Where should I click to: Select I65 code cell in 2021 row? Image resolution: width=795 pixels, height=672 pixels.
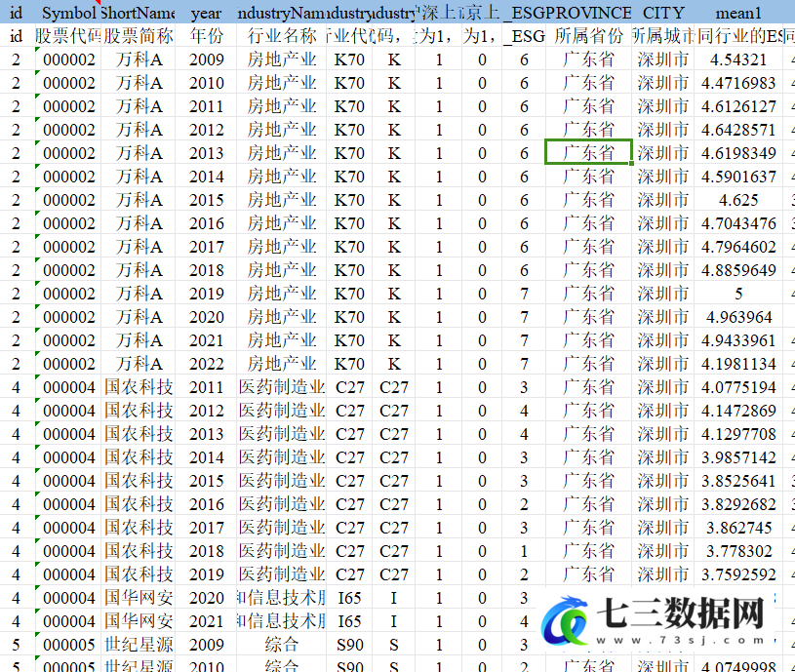(349, 621)
